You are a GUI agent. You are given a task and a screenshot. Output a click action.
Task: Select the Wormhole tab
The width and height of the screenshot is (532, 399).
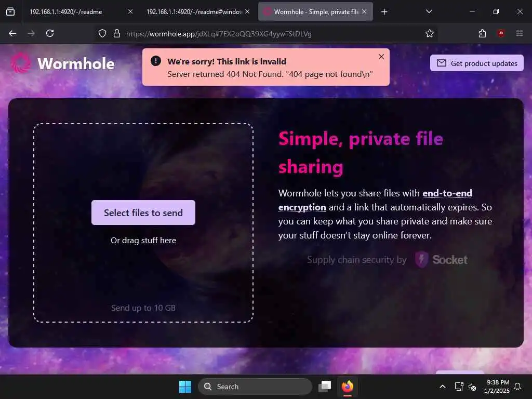tap(316, 11)
